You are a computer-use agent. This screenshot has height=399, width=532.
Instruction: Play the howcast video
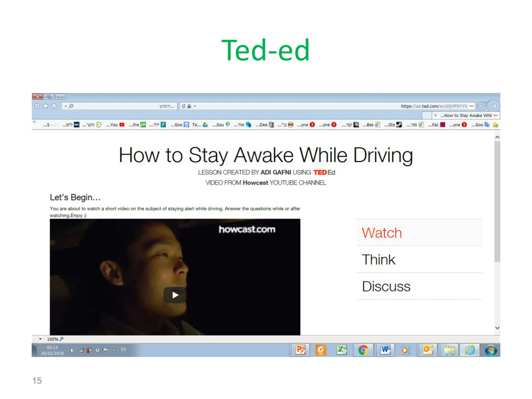[175, 295]
